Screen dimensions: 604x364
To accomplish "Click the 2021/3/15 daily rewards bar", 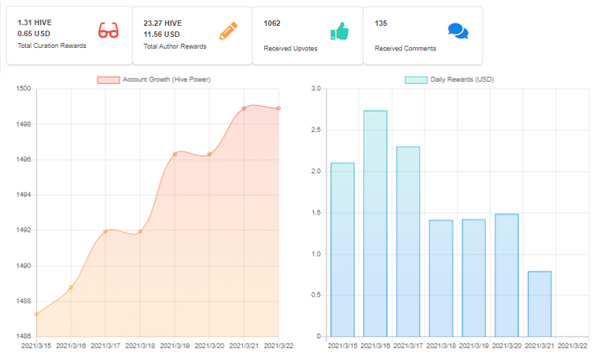I will (342, 249).
